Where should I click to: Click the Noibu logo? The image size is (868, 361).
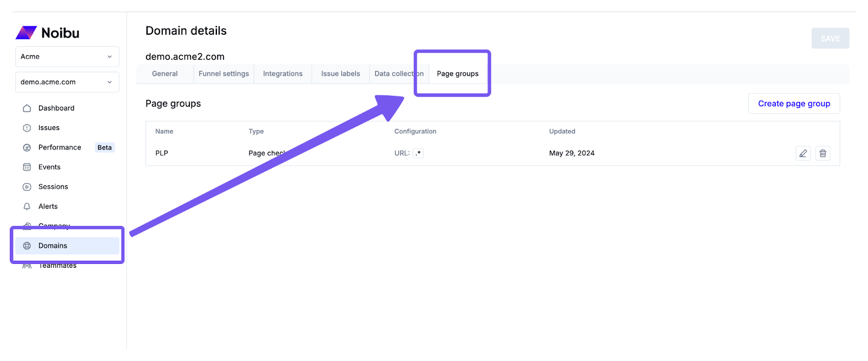48,33
